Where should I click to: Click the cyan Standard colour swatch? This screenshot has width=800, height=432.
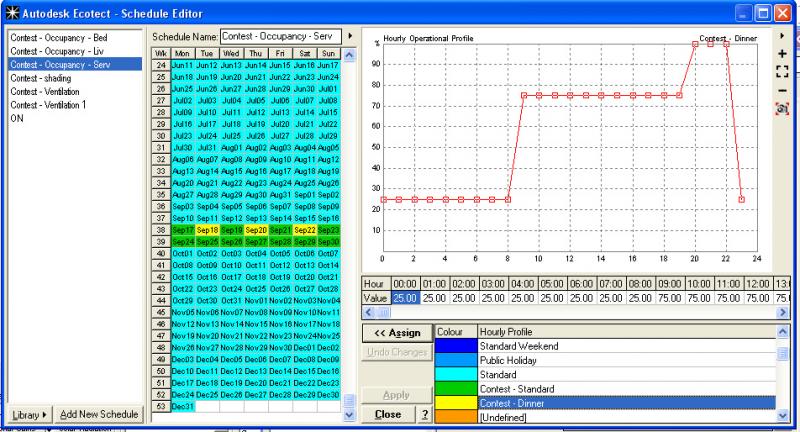point(456,375)
